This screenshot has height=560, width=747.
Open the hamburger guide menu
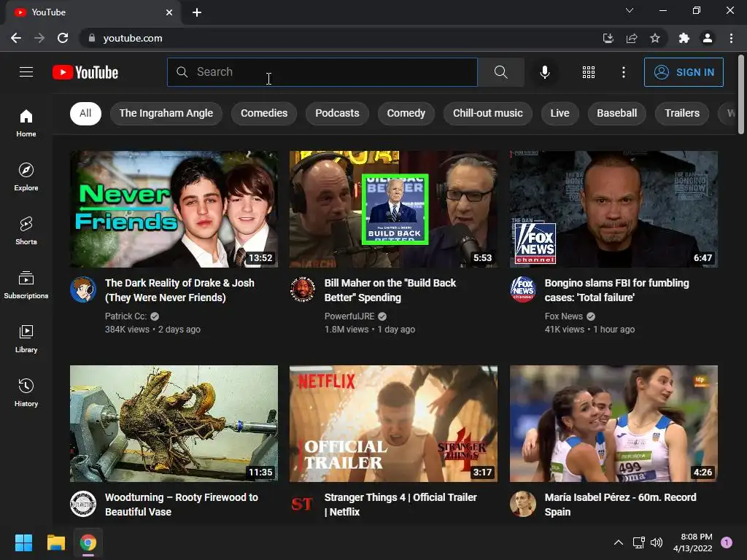[x=26, y=72]
